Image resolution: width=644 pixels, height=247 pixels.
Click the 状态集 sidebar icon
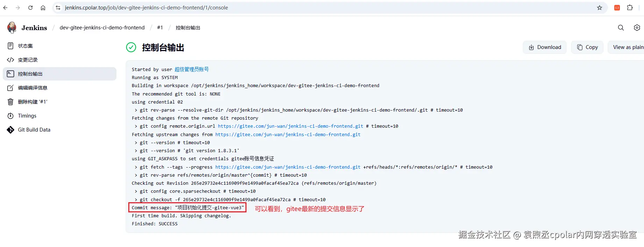click(x=10, y=46)
